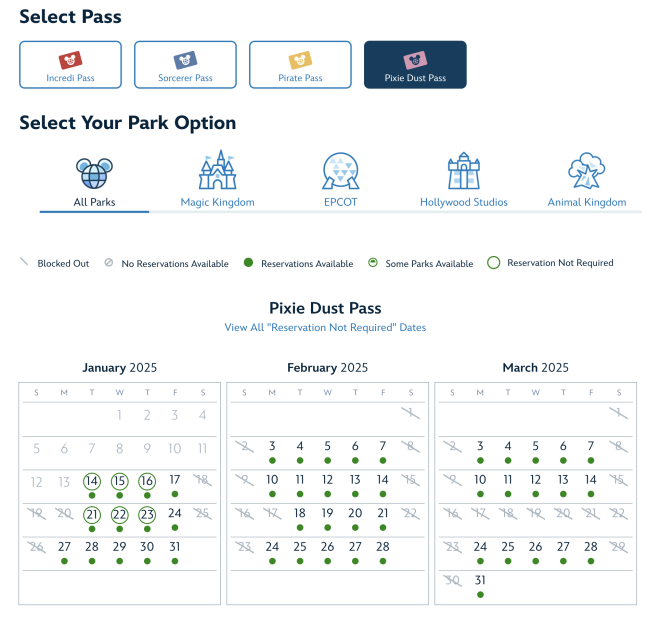The width and height of the screenshot is (661, 625).
Task: Open the Animal Kingdom tab label
Action: [587, 202]
